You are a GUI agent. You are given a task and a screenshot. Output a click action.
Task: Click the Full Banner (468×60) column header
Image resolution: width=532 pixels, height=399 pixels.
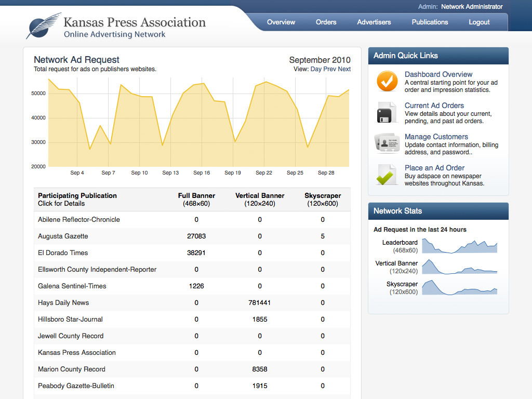196,199
